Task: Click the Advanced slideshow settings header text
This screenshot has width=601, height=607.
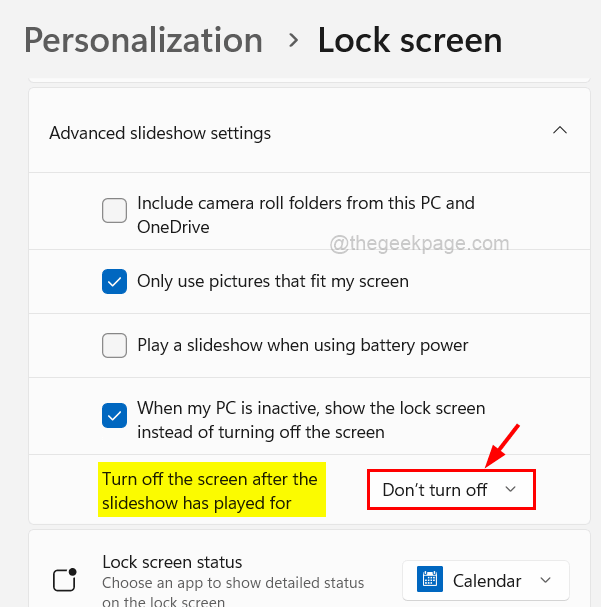Action: (x=160, y=133)
